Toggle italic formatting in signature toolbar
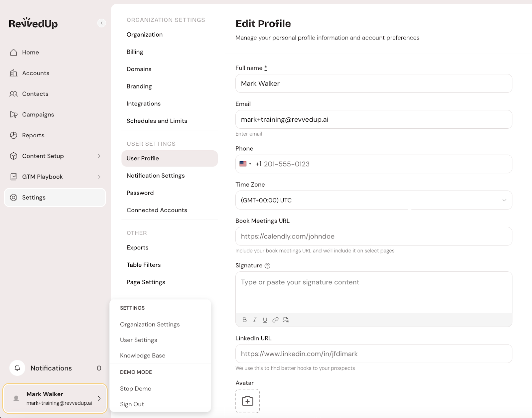532x418 pixels. [x=255, y=320]
